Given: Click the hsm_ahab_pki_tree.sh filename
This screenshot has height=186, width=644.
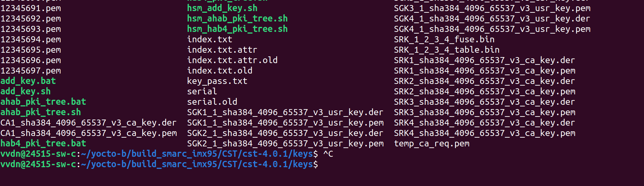Looking at the screenshot, I should point(237,18).
